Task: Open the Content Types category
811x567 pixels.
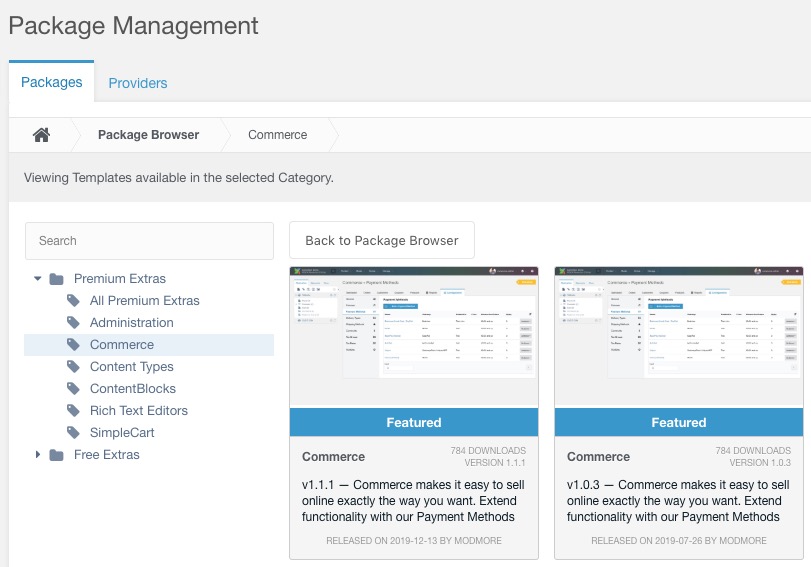Action: [x=131, y=367]
